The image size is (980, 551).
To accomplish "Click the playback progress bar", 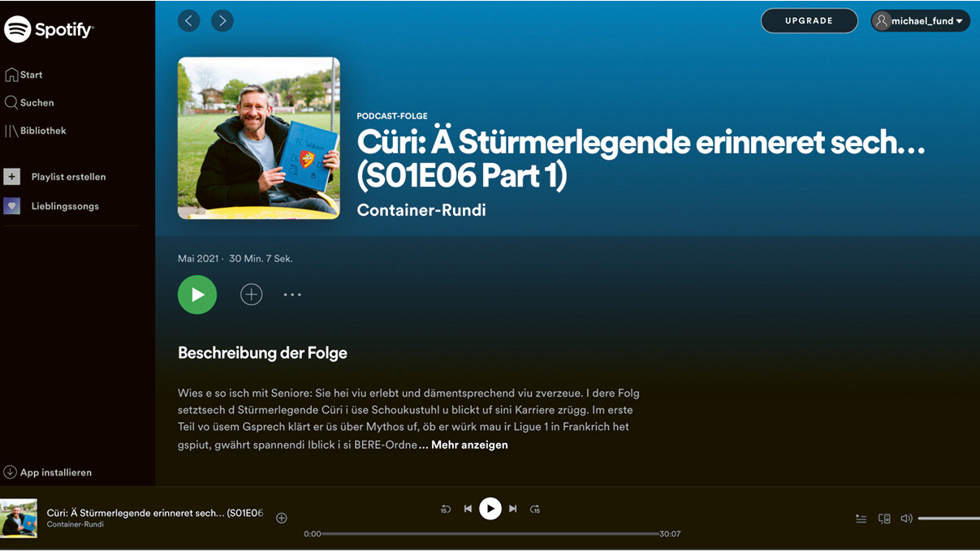I will point(490,534).
